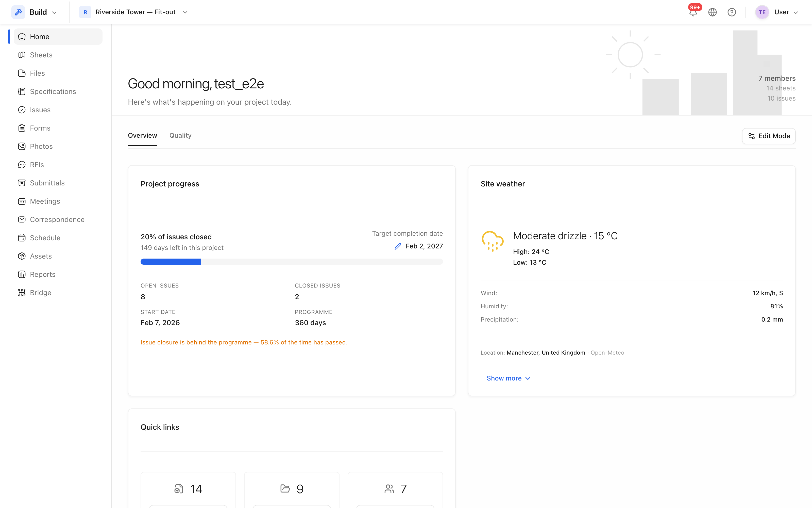Click the Home icon in the sidebar
Screen dimensions: 812x508
tap(22, 37)
